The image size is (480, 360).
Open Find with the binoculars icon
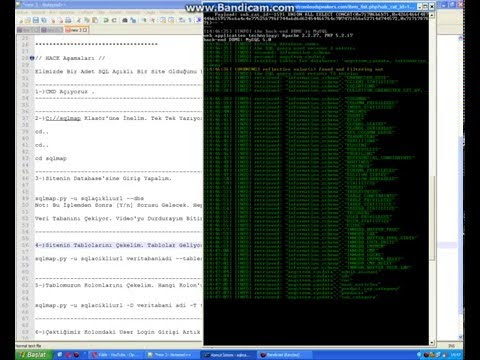(125, 20)
